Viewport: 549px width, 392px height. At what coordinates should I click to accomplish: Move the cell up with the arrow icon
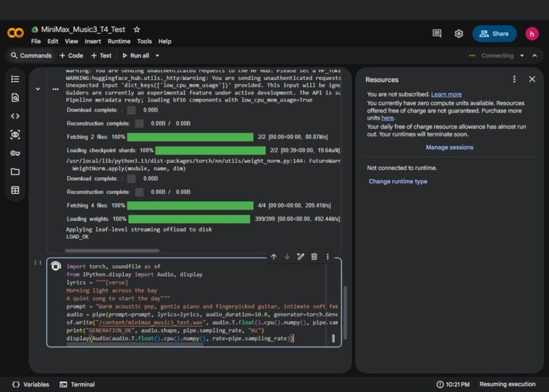click(274, 257)
